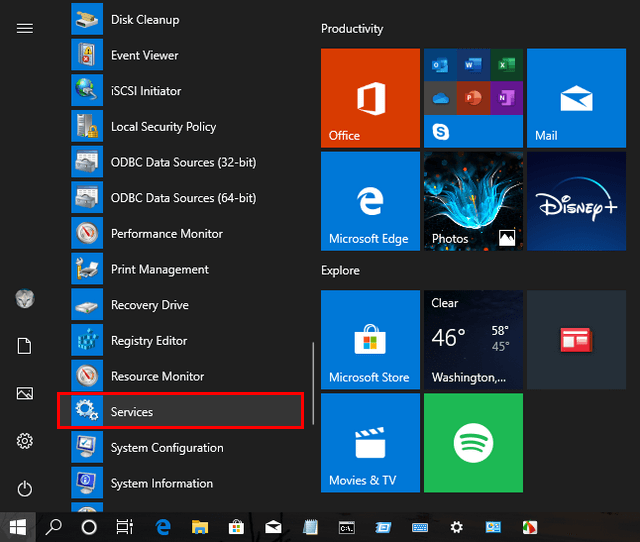Open Recovery Drive

[x=186, y=304]
